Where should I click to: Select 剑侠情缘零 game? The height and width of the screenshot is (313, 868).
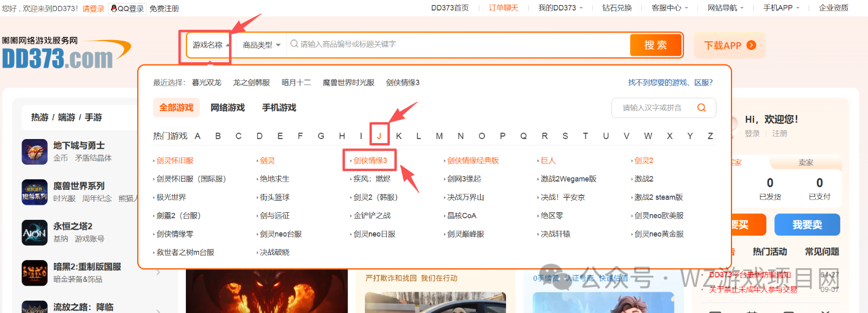(174, 234)
